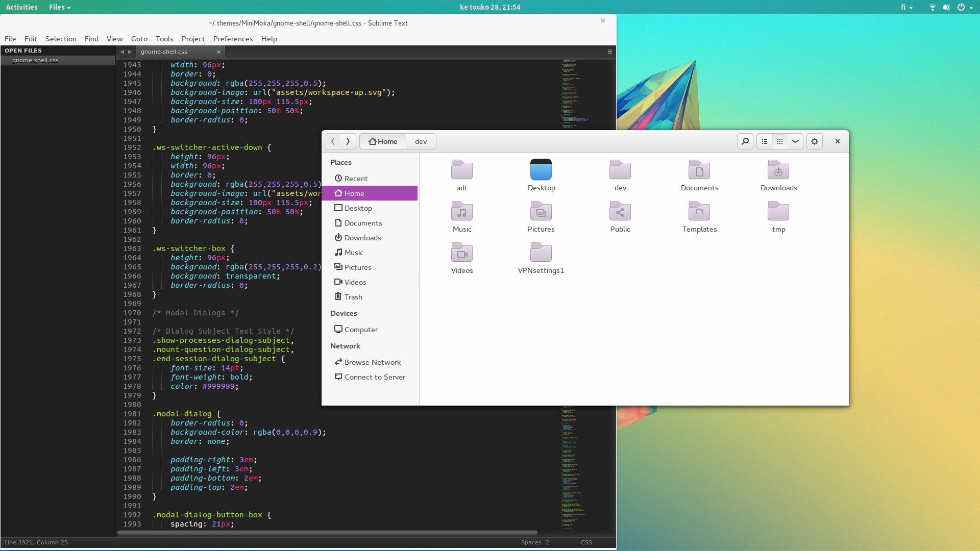Screen dimensions: 980x551
Task: Switch to list view in file manager
Action: pos(765,141)
